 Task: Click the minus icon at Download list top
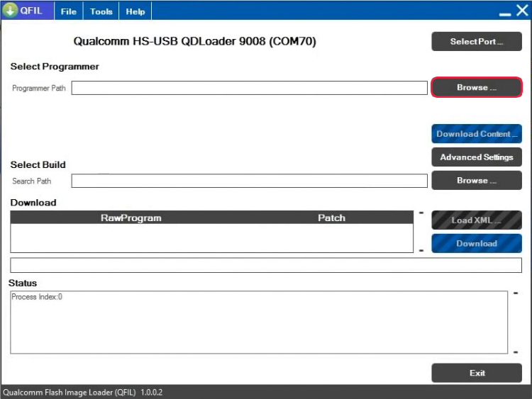pyautogui.click(x=421, y=213)
